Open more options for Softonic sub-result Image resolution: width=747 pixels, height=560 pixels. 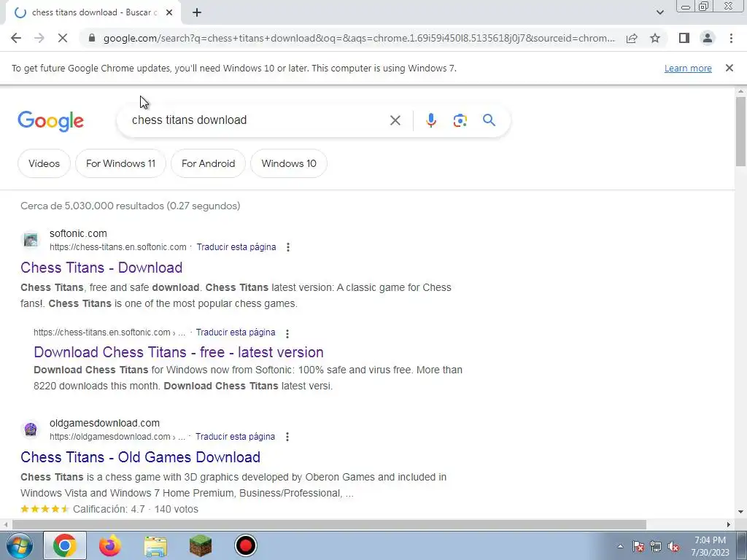(x=287, y=333)
